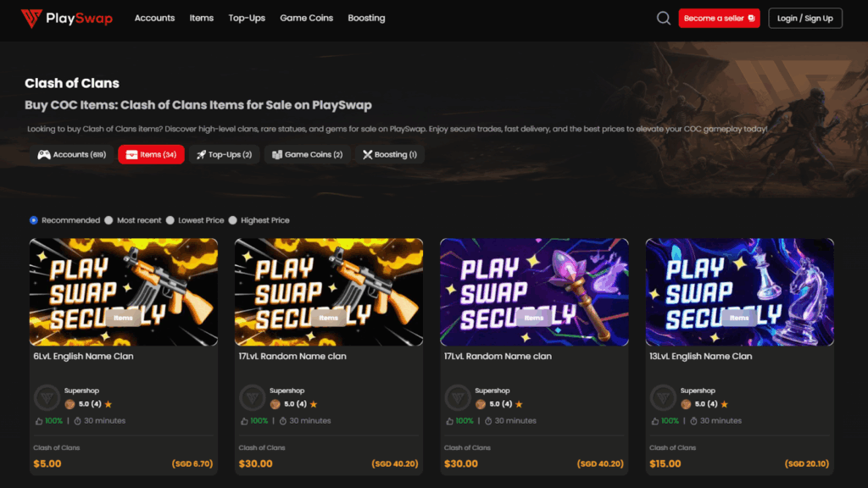Select the Lowest Price sort option

click(x=170, y=220)
